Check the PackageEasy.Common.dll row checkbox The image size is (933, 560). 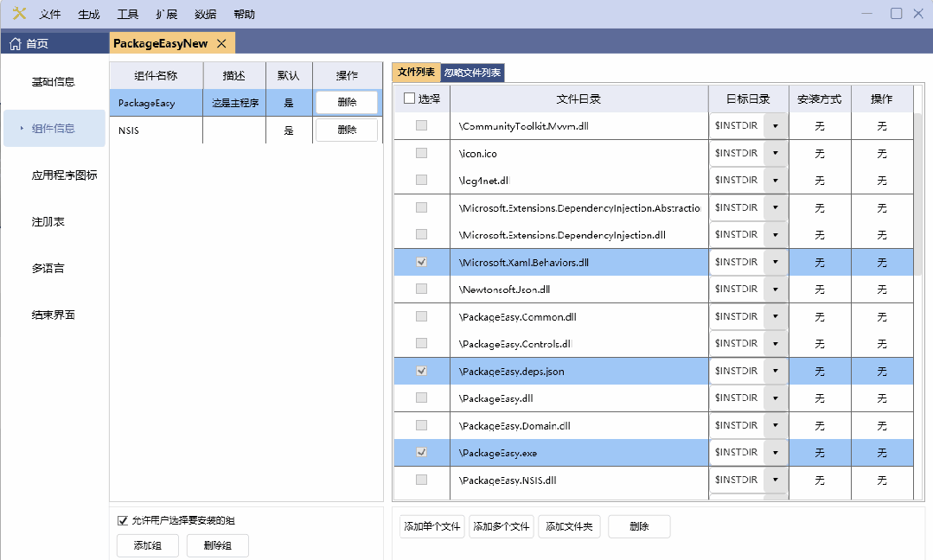pos(421,316)
